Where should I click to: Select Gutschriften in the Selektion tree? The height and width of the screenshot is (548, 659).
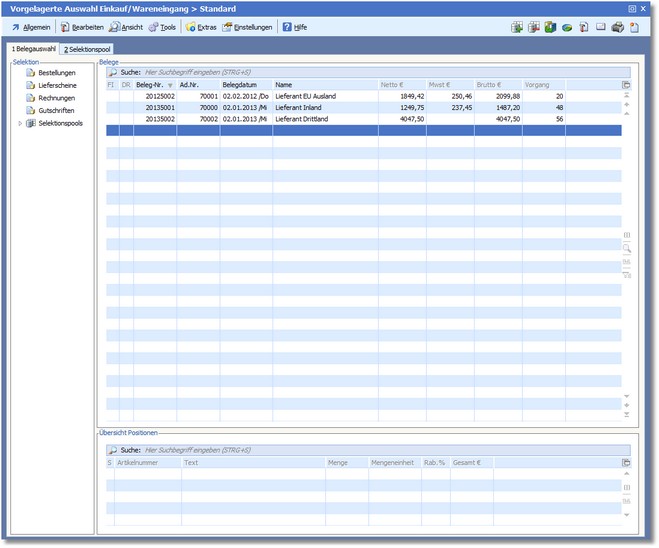(56, 111)
